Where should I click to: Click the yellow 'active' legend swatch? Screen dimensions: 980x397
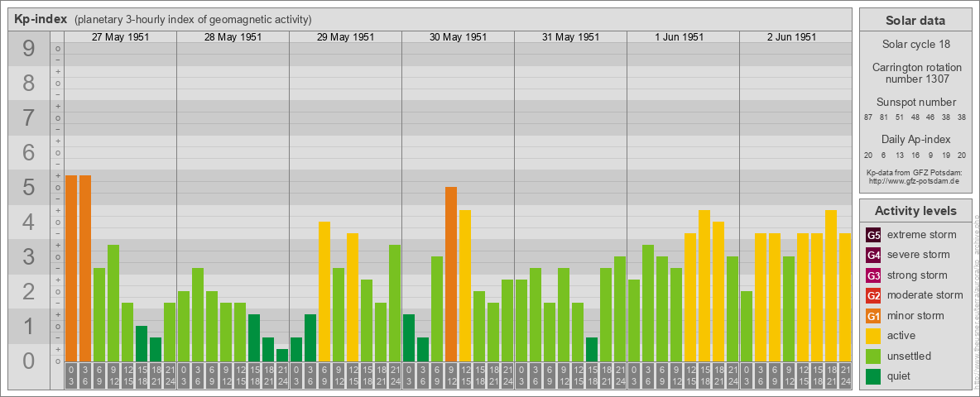(x=873, y=336)
